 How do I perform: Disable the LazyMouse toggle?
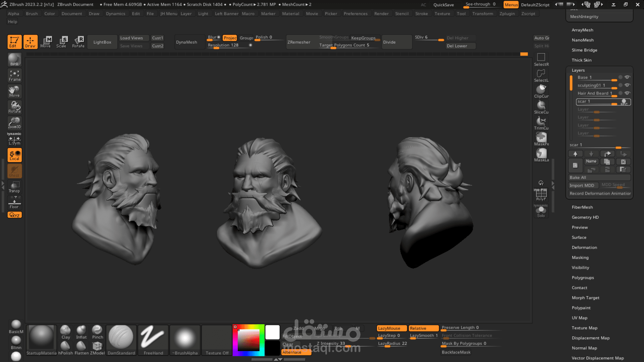coord(391,328)
